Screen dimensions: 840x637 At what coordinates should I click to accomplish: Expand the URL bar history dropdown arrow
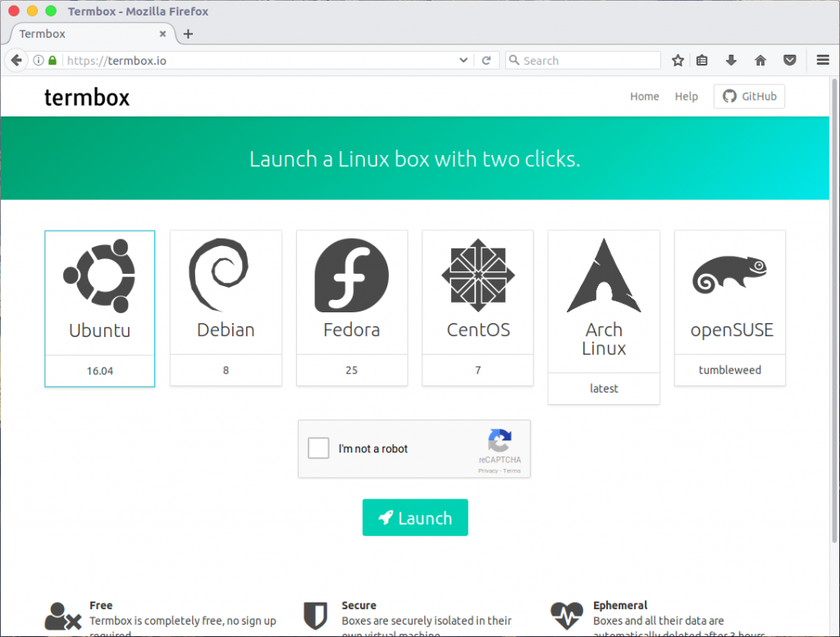pyautogui.click(x=463, y=60)
